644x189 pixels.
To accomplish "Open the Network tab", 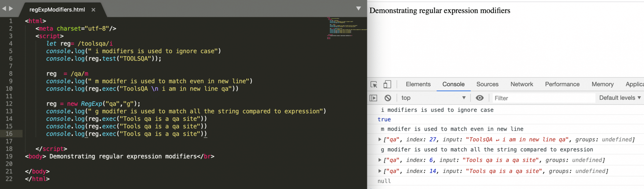I will [x=522, y=84].
